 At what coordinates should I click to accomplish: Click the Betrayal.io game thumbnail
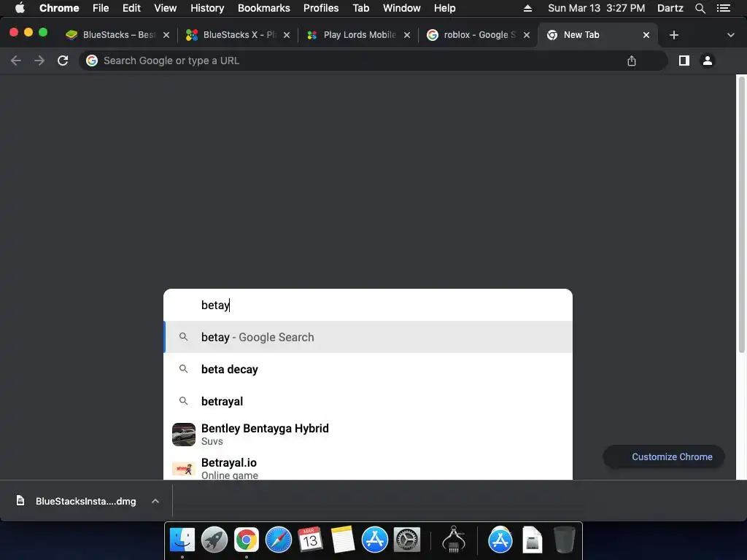pos(184,469)
